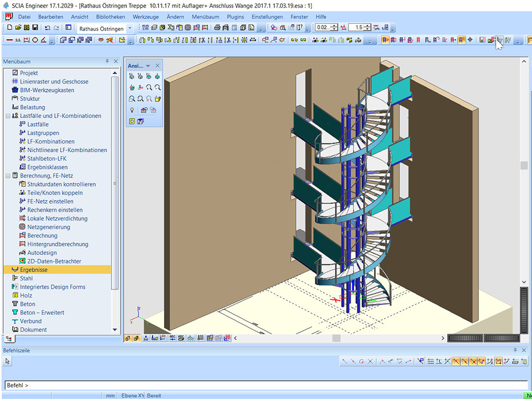Open the Einstellungen menu
Image resolution: width=532 pixels, height=399 pixels.
[x=267, y=17]
